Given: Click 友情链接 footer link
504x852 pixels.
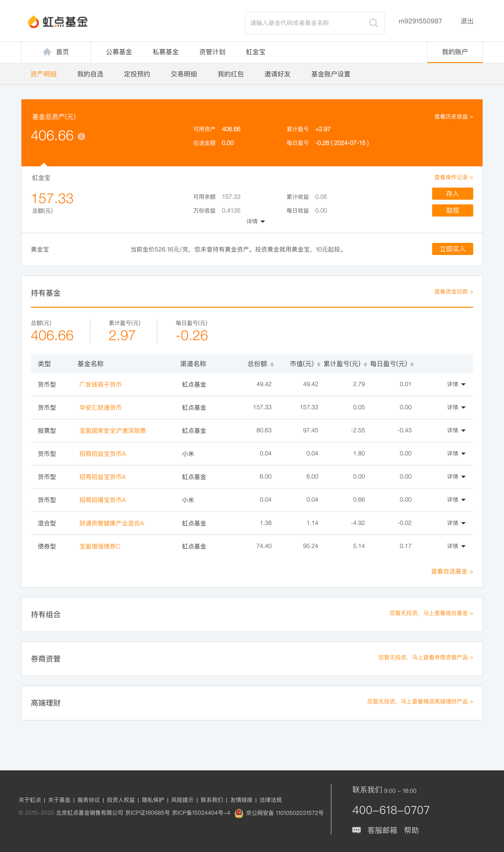Looking at the screenshot, I should [x=241, y=800].
